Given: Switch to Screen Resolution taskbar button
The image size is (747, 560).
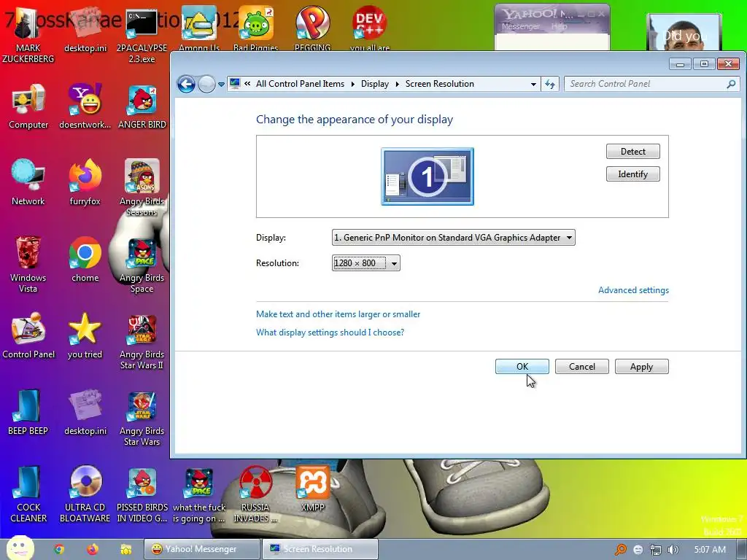Looking at the screenshot, I should click(320, 549).
